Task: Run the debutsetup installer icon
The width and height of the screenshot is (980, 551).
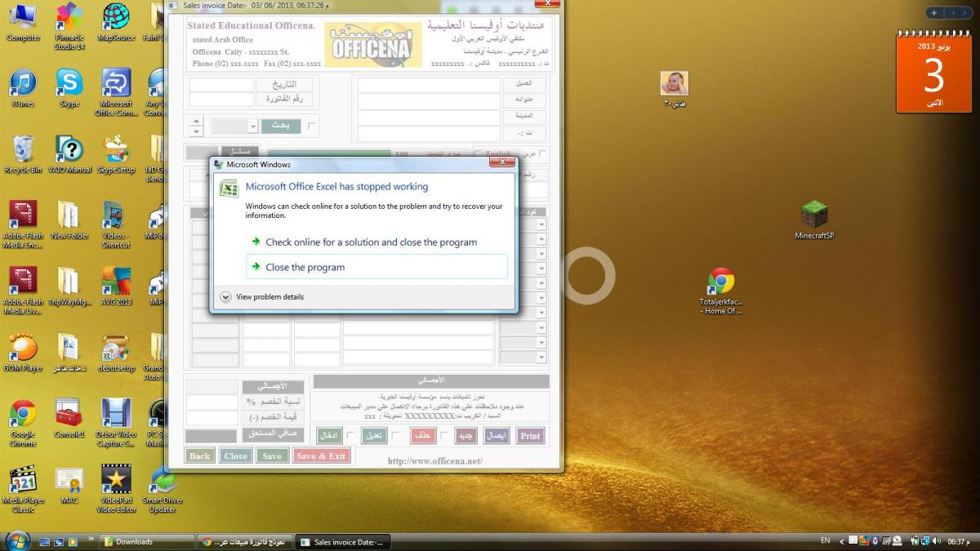Action: click(116, 353)
